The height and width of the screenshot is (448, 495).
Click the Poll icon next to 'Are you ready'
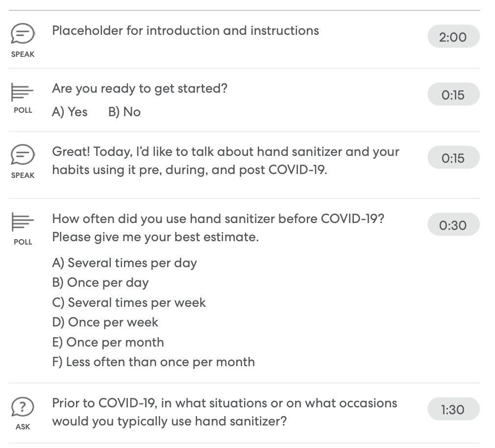(23, 92)
